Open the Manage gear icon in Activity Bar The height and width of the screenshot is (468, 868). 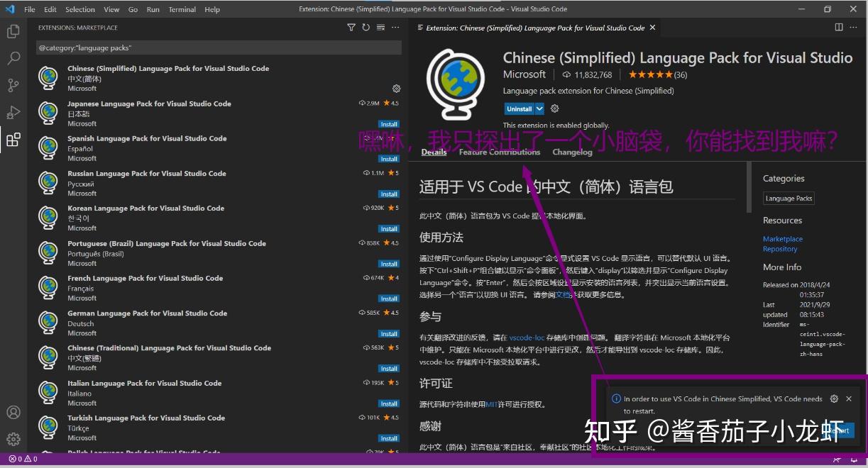click(x=13, y=439)
